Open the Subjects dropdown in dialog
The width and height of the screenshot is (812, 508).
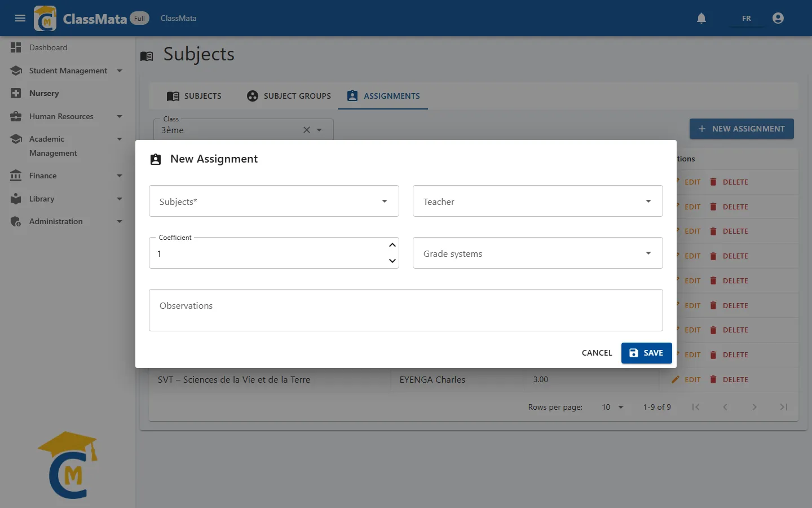coord(274,201)
